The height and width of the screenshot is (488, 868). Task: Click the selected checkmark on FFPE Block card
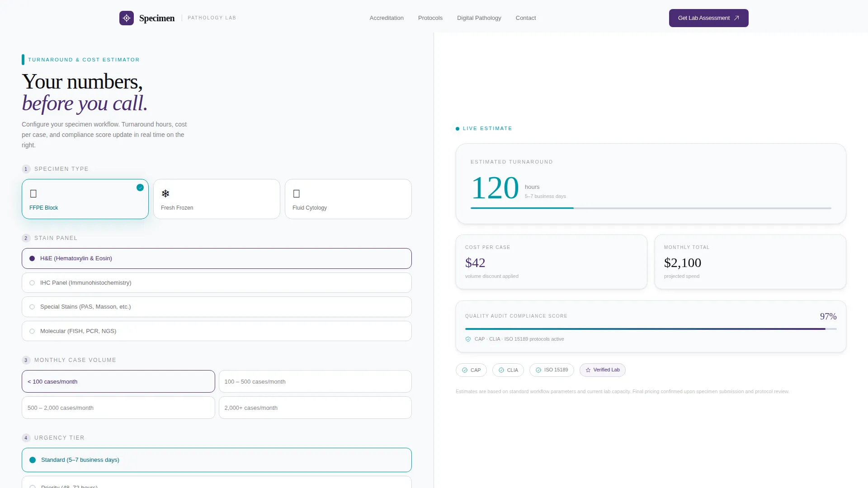pyautogui.click(x=140, y=188)
